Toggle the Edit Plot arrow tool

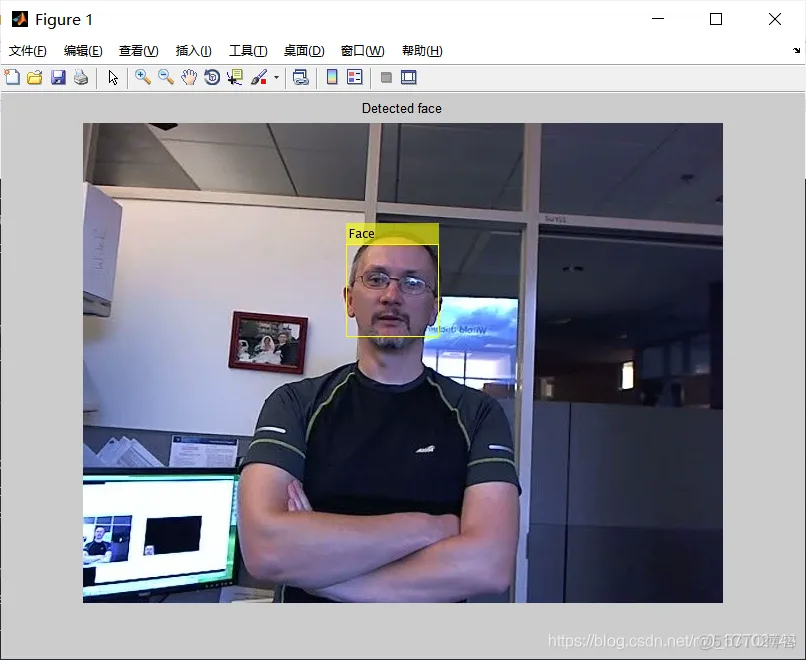click(x=113, y=77)
